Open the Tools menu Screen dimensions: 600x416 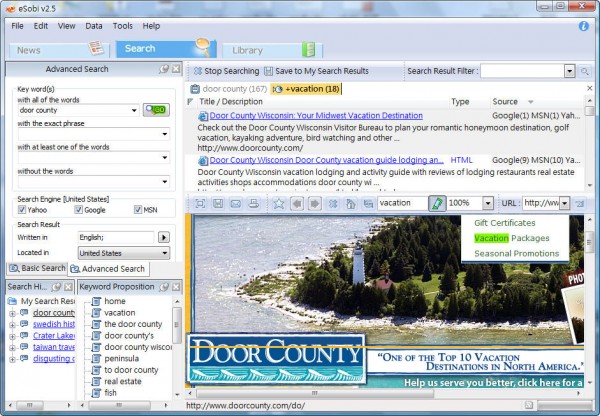pos(122,26)
